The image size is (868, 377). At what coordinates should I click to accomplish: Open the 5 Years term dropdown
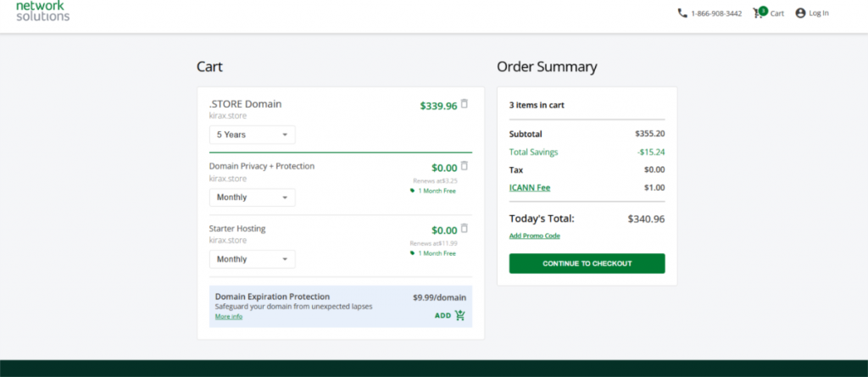point(253,135)
